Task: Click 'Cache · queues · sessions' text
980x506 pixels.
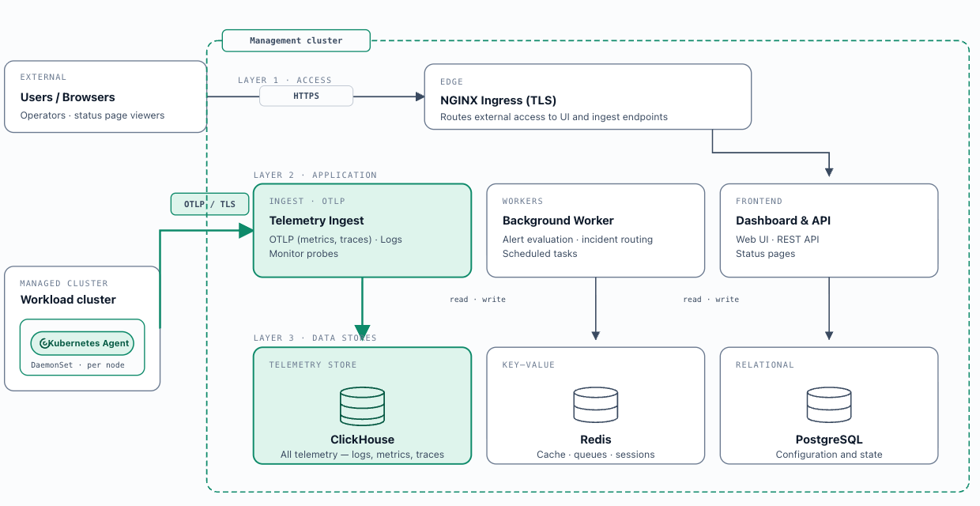Action: (595, 455)
